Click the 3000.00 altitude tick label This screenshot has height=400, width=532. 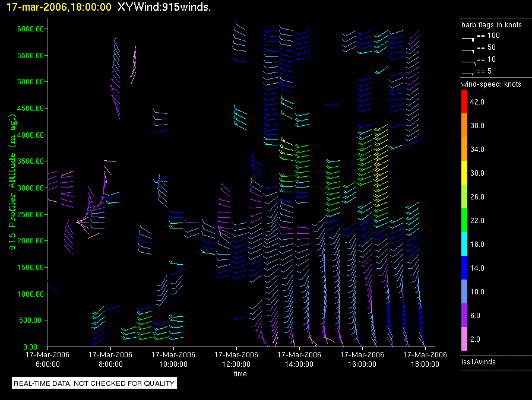(30, 188)
